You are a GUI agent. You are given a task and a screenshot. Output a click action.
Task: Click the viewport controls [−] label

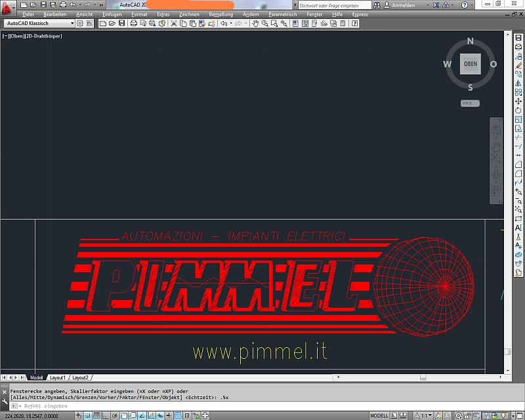tap(6, 36)
